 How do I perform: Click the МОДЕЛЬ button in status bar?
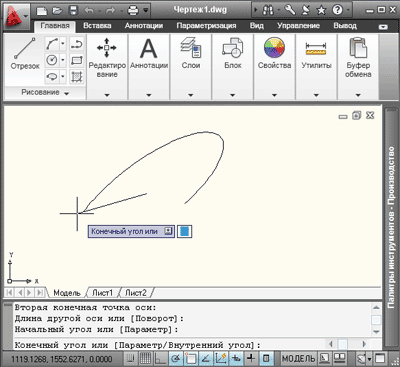pos(299,359)
